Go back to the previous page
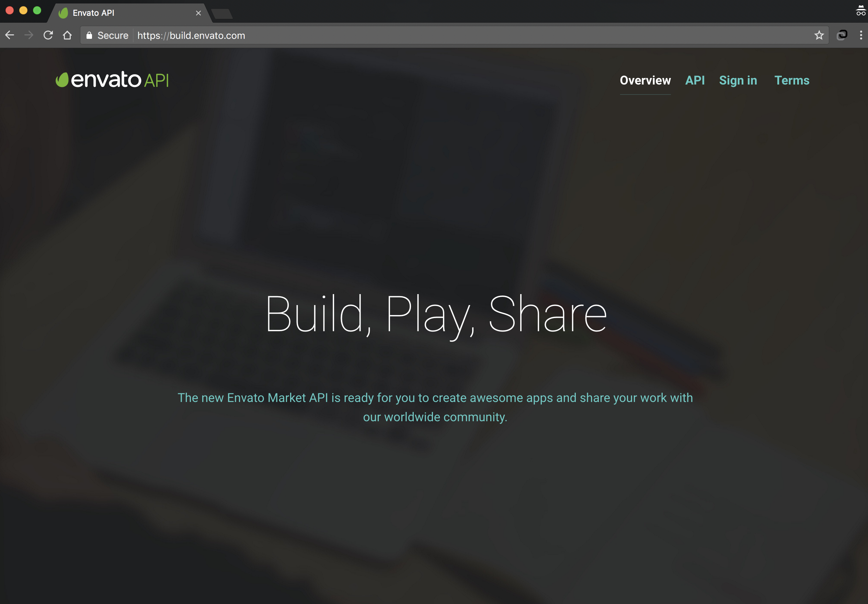This screenshot has height=604, width=868. (10, 35)
